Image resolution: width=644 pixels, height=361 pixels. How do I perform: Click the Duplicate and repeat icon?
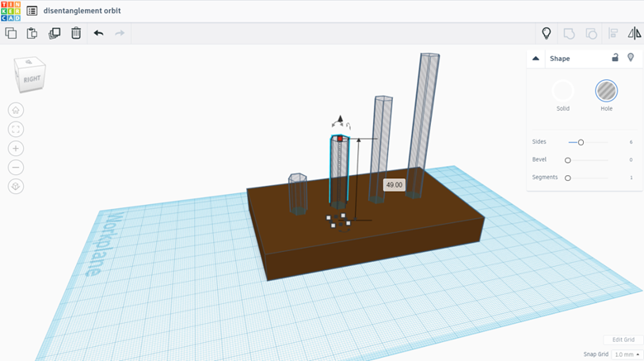pos(54,33)
